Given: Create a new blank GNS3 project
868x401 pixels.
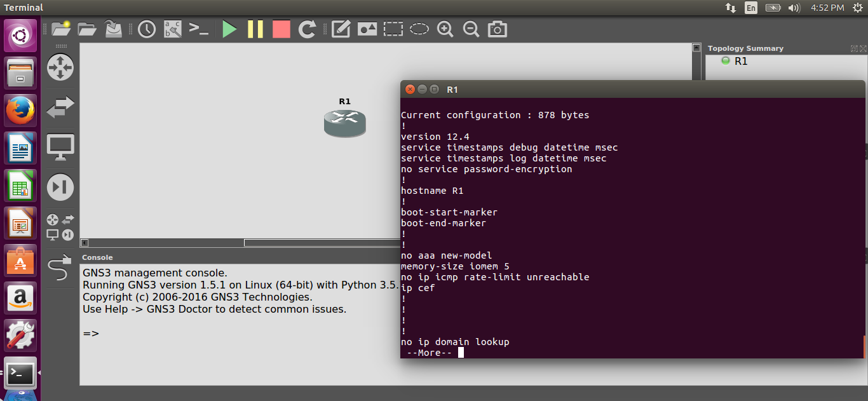Looking at the screenshot, I should click(x=61, y=29).
